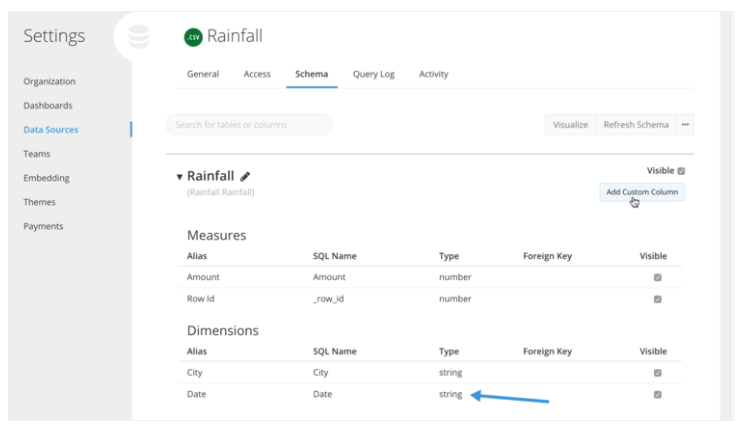Click the Visualize button
Screen dimensions: 742x426
click(570, 124)
